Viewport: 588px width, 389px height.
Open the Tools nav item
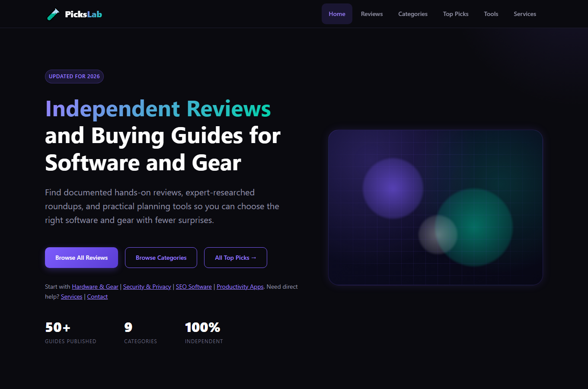[491, 14]
